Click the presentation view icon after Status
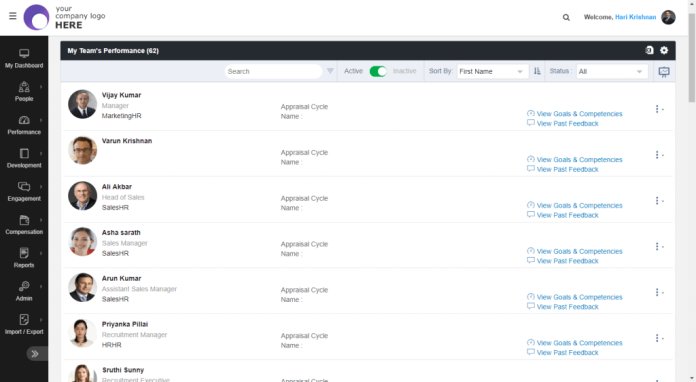Viewport: 696px width, 382px height. click(x=664, y=71)
